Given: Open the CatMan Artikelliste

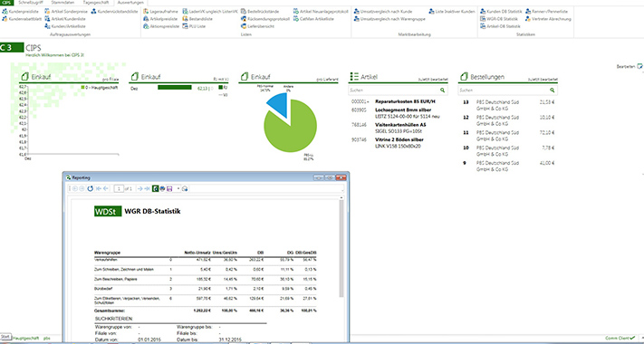Looking at the screenshot, I should (x=314, y=19).
